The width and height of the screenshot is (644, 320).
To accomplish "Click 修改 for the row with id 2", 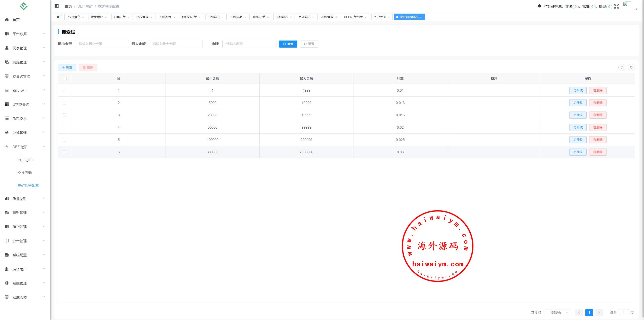I will tap(578, 103).
